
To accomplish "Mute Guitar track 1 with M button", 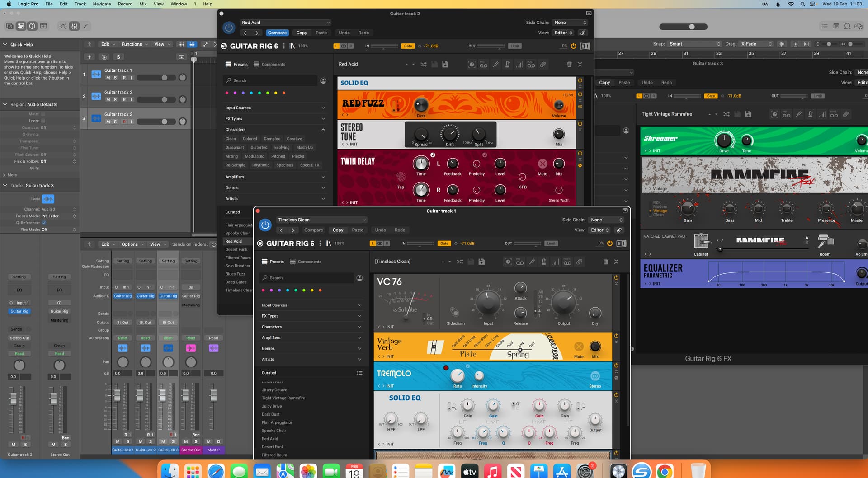I will [108, 78].
